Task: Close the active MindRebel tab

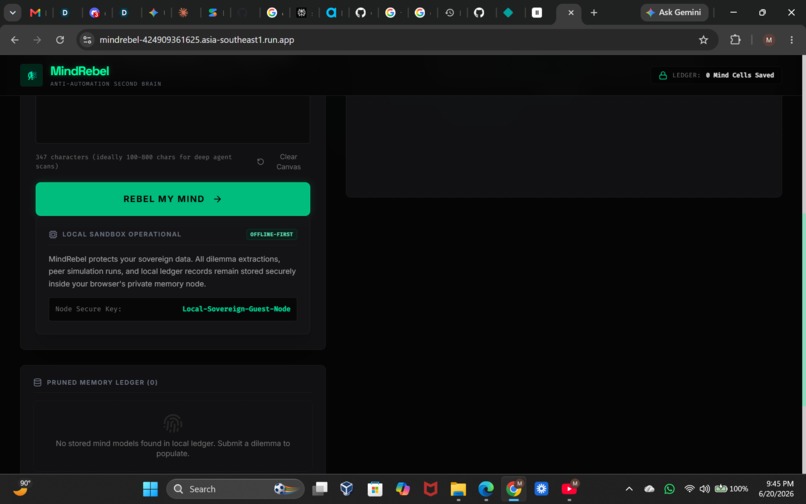Action: pos(571,12)
